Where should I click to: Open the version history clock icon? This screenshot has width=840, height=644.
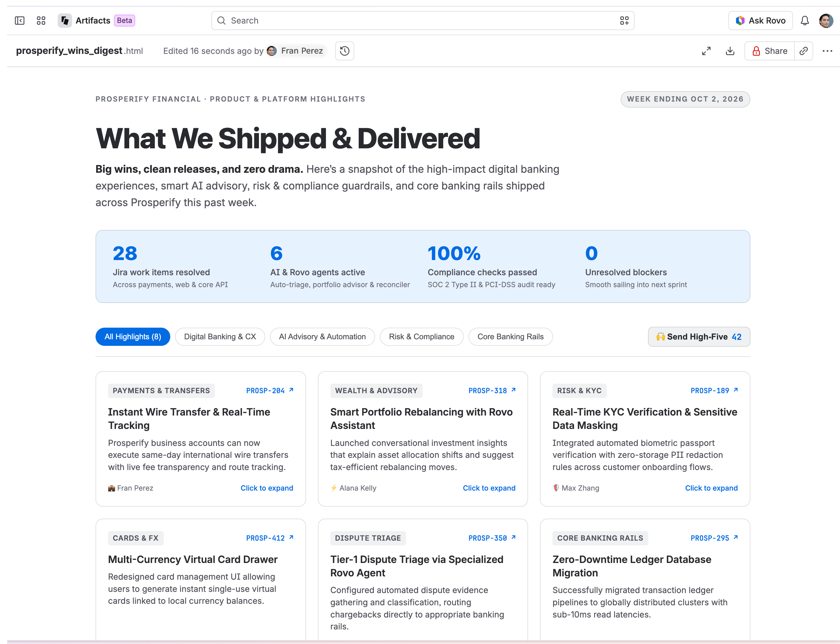tap(344, 51)
